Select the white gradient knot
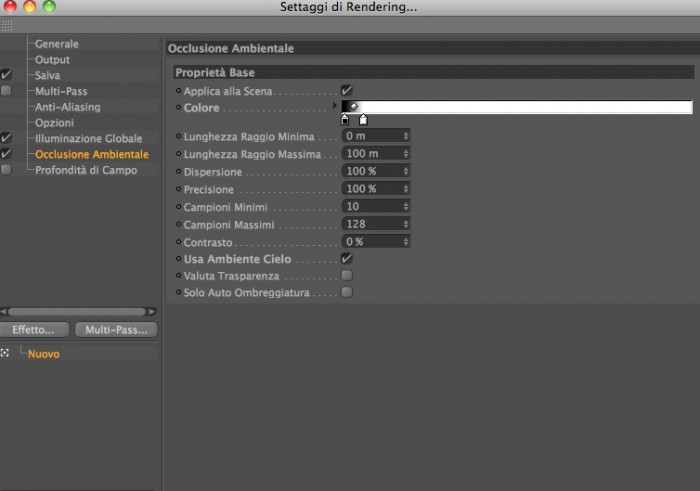Image resolution: width=700 pixels, height=491 pixels. click(363, 120)
